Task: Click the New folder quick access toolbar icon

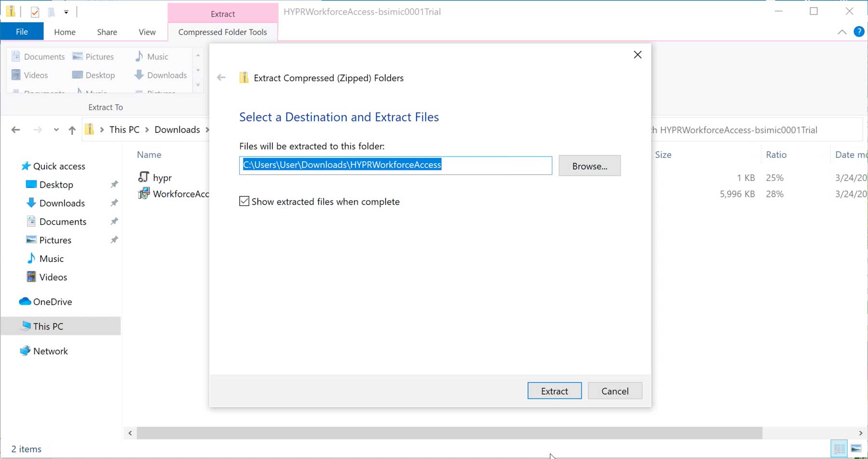Action: point(51,12)
